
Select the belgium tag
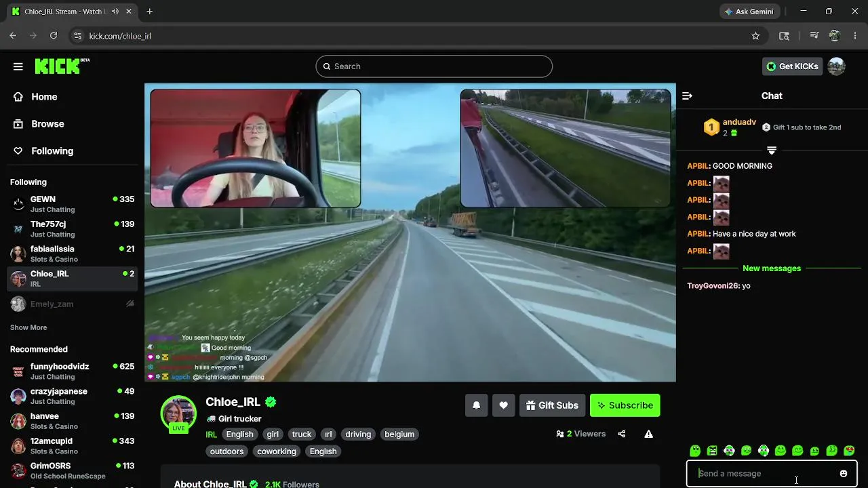pyautogui.click(x=399, y=434)
